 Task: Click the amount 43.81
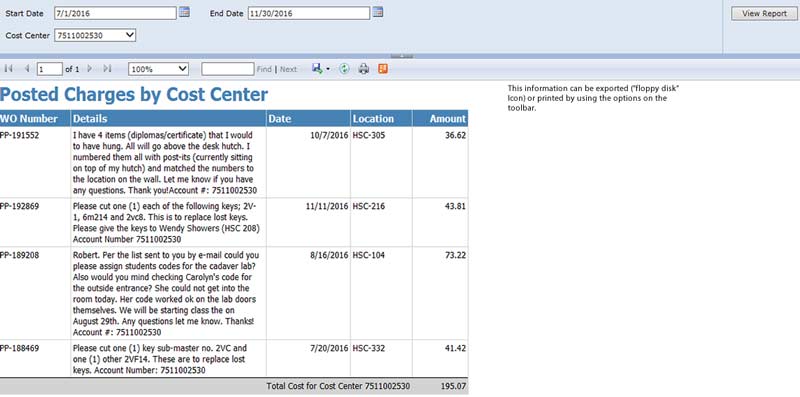point(455,207)
